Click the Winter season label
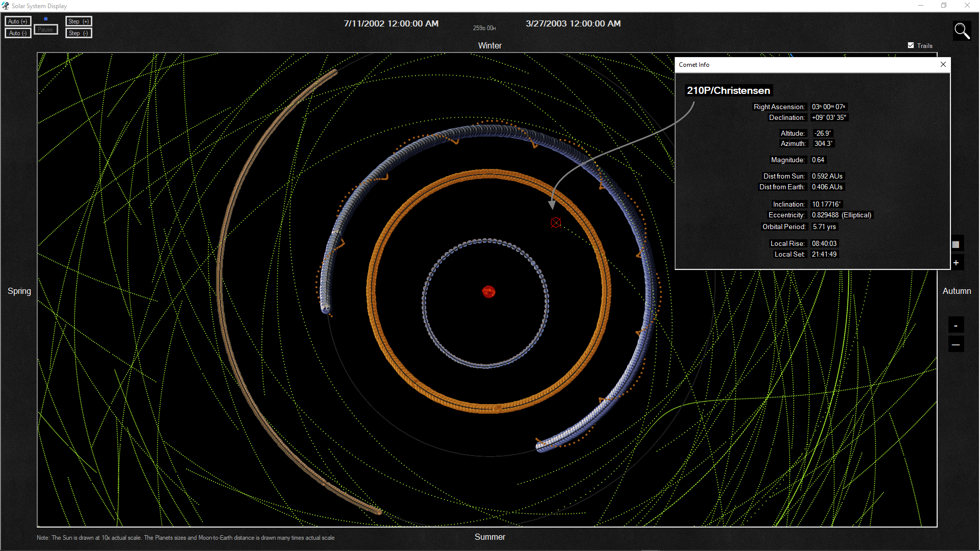The width and height of the screenshot is (980, 551). pyautogui.click(x=489, y=45)
